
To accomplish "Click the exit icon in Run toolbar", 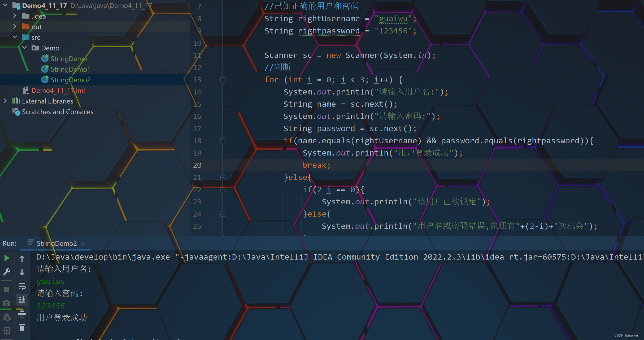I will [x=7, y=330].
